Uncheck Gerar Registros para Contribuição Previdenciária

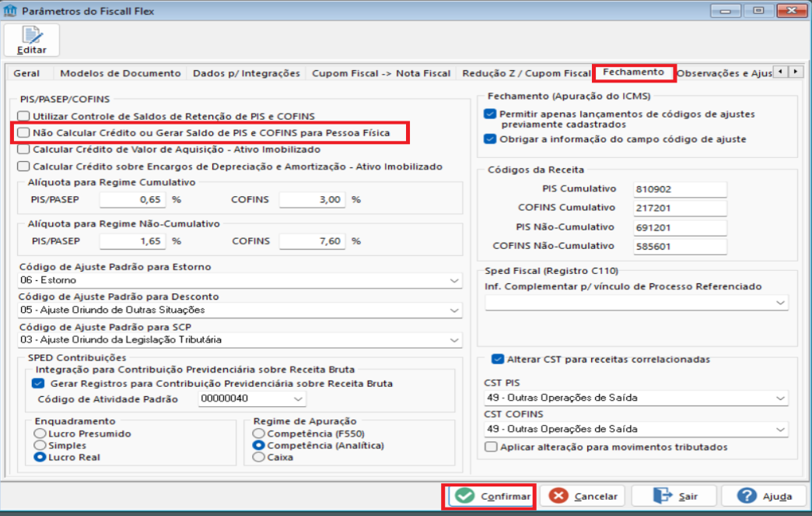click(x=38, y=384)
